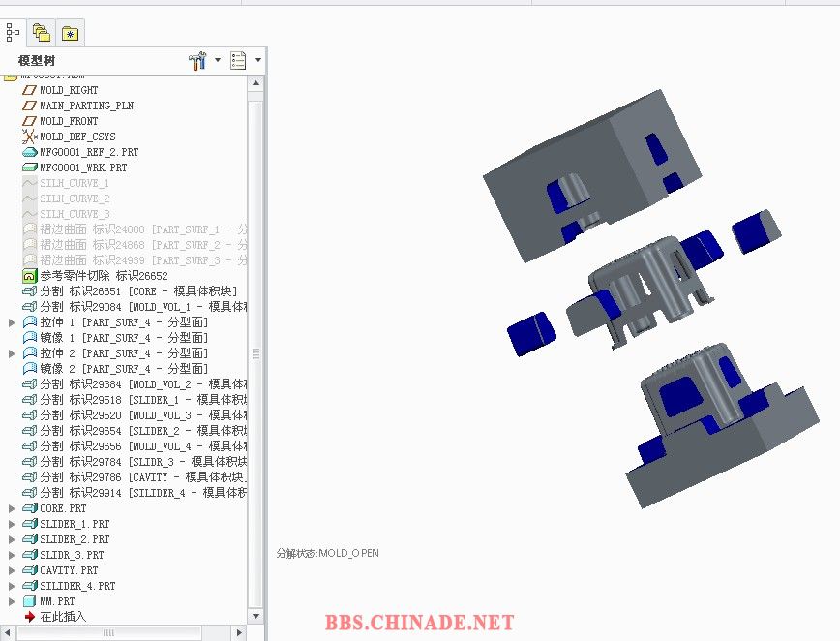Screen dimensions: 840x641
Task: Select the SILH_CURVE_1 curve icon
Action: pyautogui.click(x=29, y=183)
